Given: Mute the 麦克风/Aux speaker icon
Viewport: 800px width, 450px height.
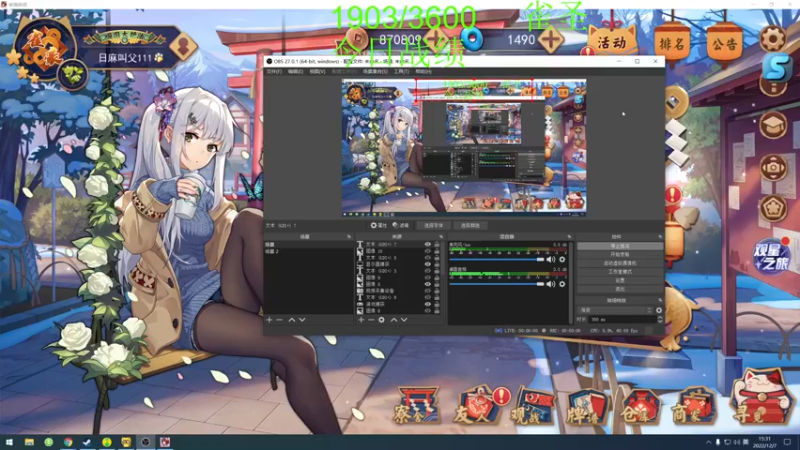Looking at the screenshot, I should pos(551,259).
